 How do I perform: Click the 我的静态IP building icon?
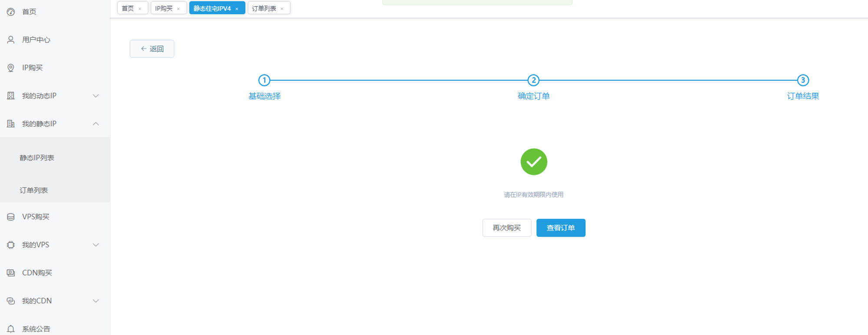pyautogui.click(x=11, y=124)
